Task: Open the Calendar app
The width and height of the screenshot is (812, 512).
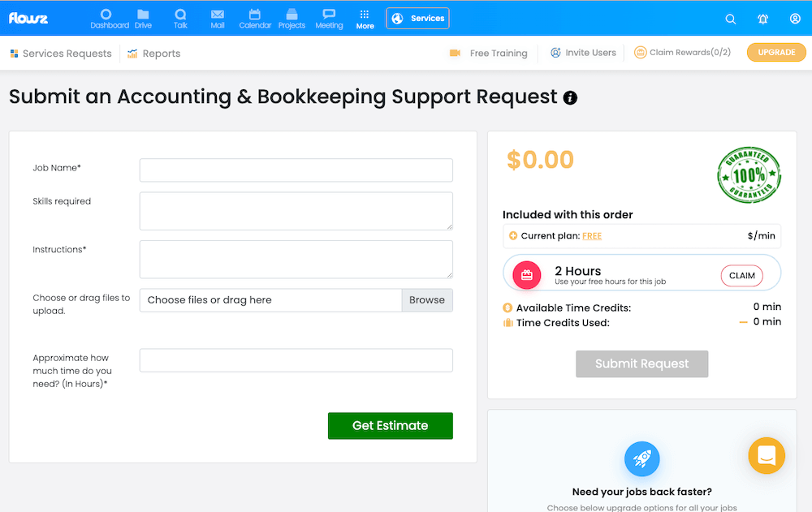Action: tap(255, 19)
